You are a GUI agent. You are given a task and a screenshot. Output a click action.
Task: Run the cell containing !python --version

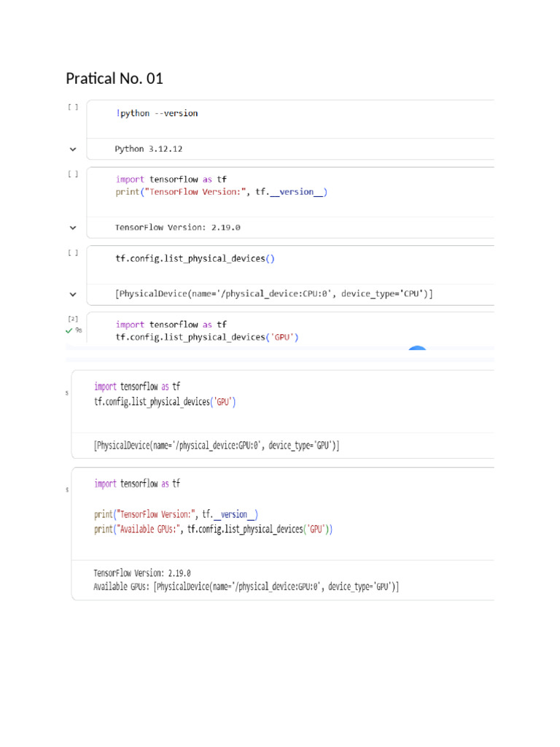coord(73,107)
